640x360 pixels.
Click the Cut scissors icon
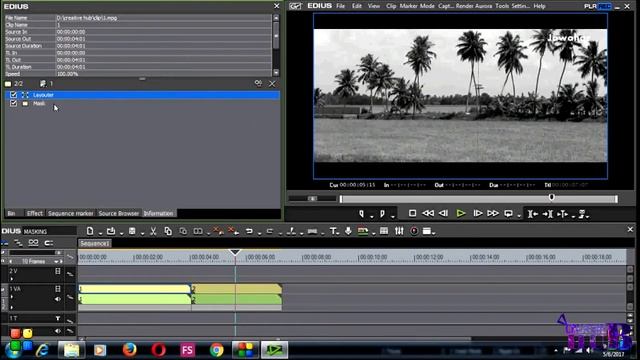tap(153, 231)
